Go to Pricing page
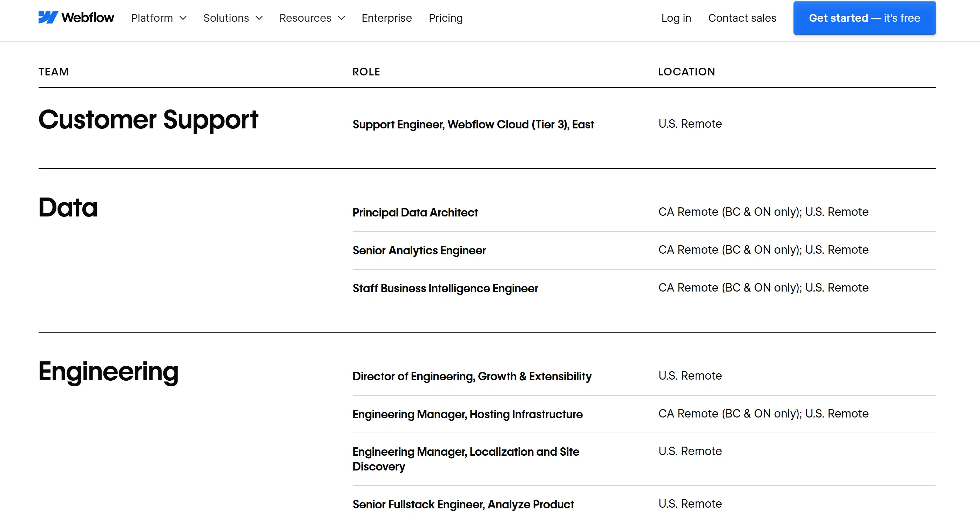Image resolution: width=980 pixels, height=521 pixels. click(x=446, y=18)
